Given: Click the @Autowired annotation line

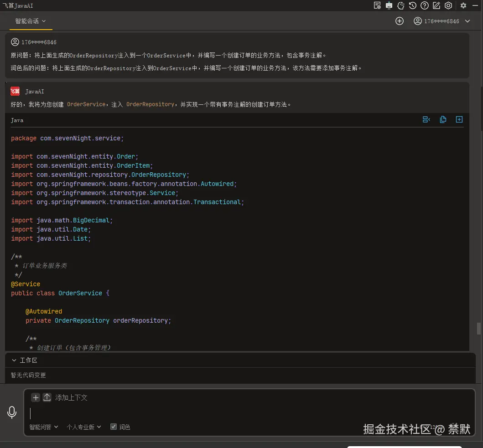Looking at the screenshot, I should pyautogui.click(x=44, y=311).
